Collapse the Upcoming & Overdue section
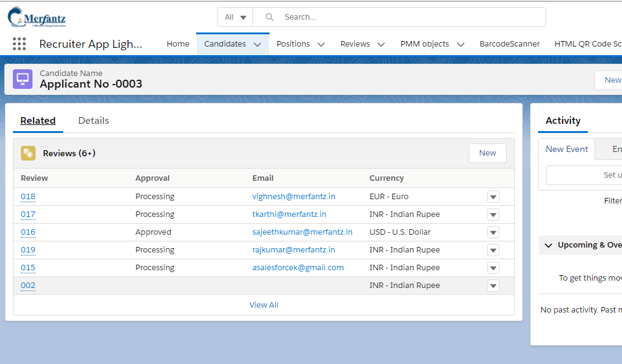The image size is (622, 364). [x=548, y=246]
